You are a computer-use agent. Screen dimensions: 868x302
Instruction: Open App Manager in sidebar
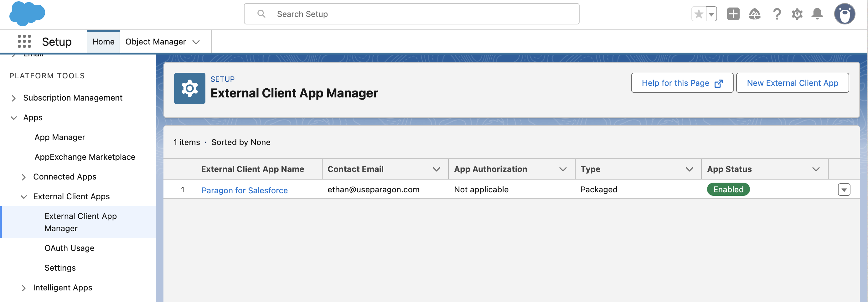click(x=59, y=137)
